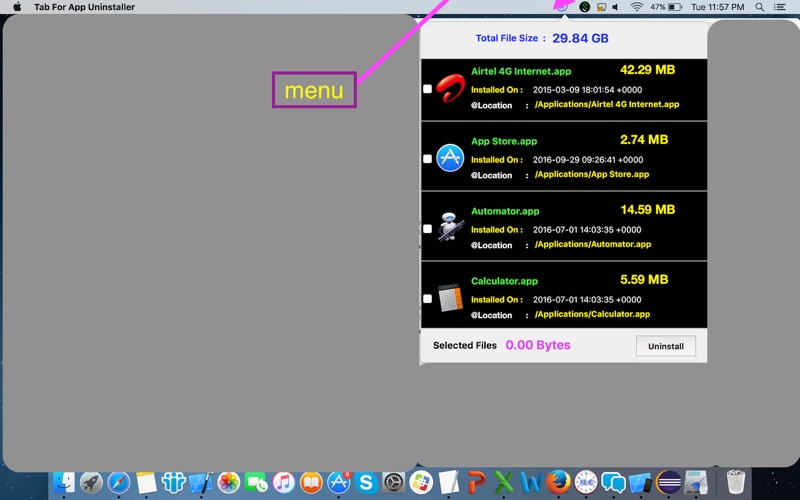The height and width of the screenshot is (500, 800).
Task: Click the 2.74 MB size value
Action: pos(644,140)
